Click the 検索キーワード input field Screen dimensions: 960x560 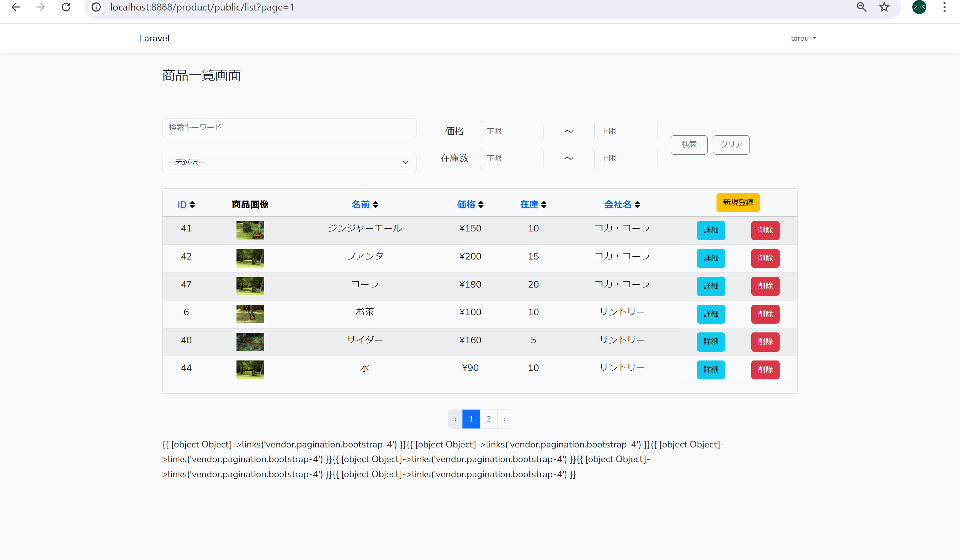(289, 128)
